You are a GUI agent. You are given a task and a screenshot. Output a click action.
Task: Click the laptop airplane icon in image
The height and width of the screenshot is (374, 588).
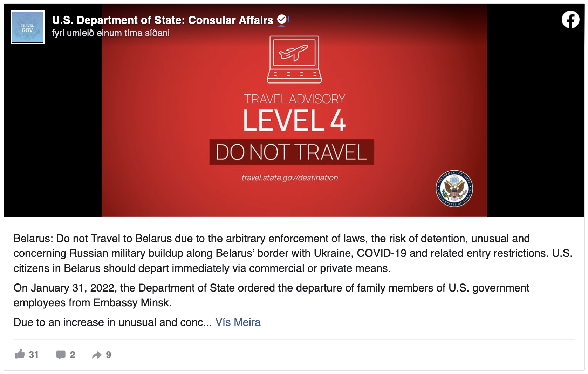(x=294, y=59)
